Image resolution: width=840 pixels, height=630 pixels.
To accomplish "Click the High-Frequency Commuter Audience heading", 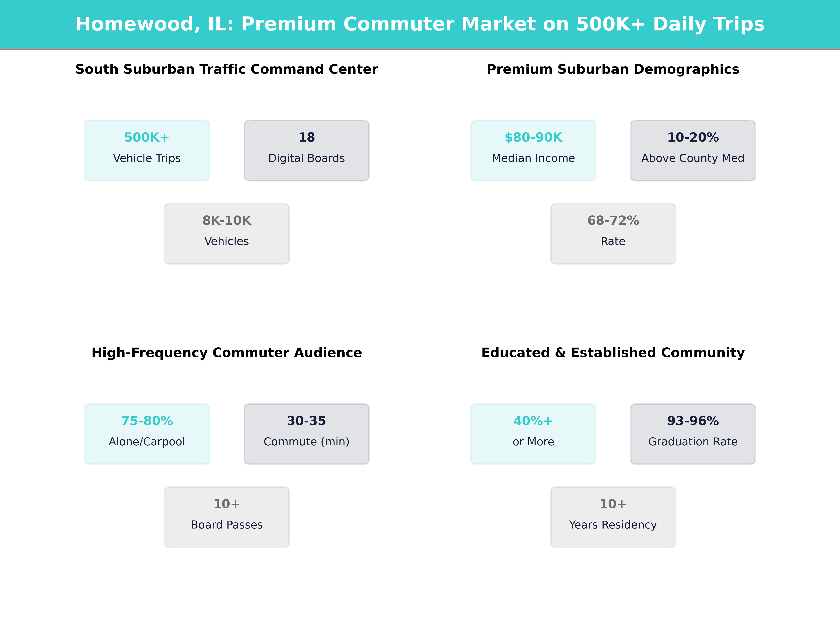I will (227, 353).
